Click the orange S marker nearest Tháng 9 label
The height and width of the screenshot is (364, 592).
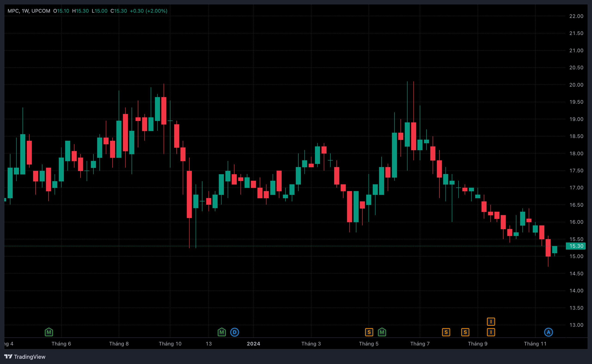click(x=465, y=332)
